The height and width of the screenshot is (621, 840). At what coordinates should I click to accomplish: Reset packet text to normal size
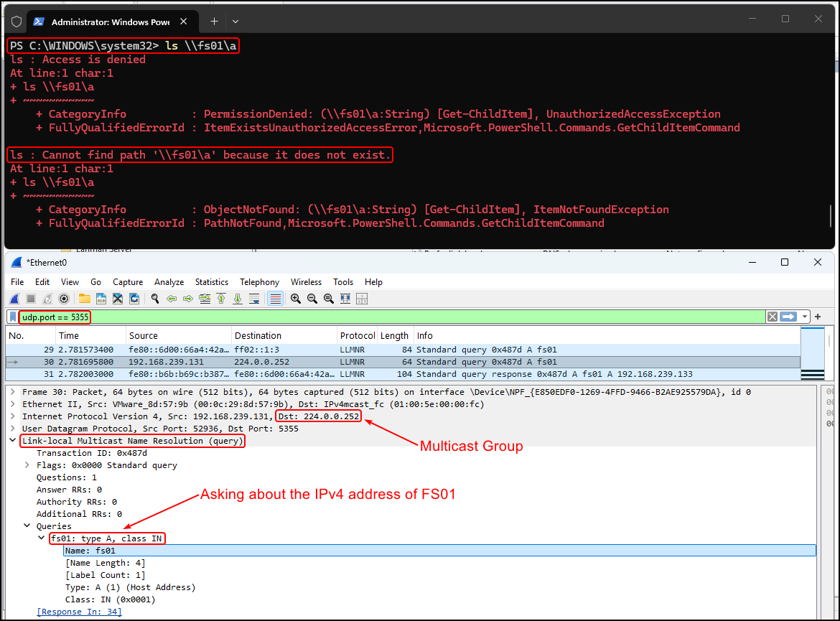pyautogui.click(x=329, y=299)
